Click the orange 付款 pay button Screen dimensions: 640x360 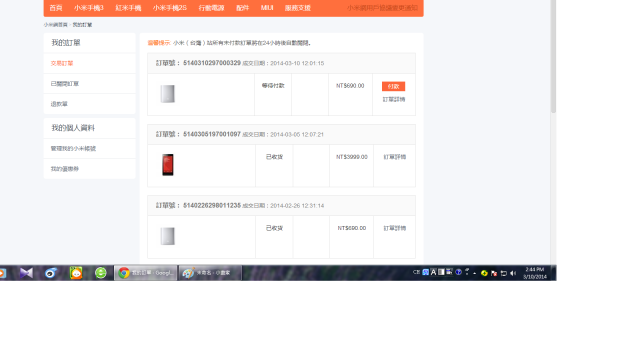[393, 86]
